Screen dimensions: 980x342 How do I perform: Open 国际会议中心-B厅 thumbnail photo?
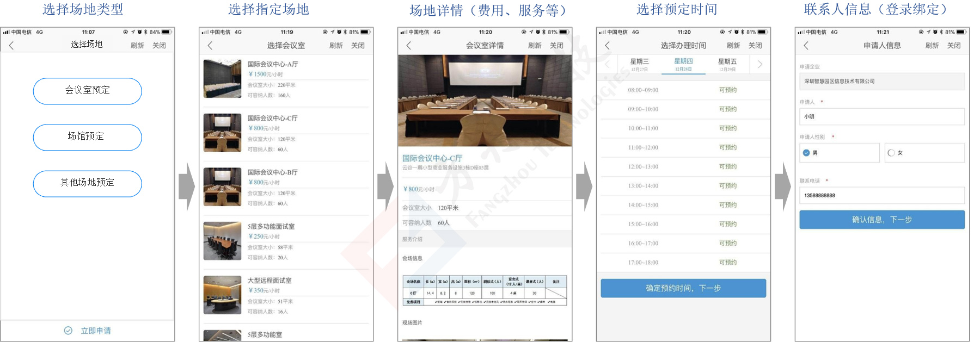tap(222, 187)
